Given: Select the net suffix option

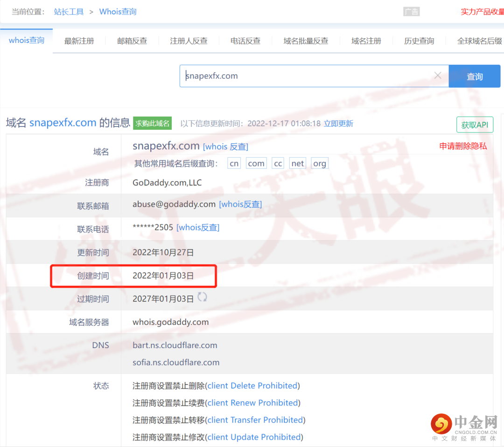Looking at the screenshot, I should point(298,163).
